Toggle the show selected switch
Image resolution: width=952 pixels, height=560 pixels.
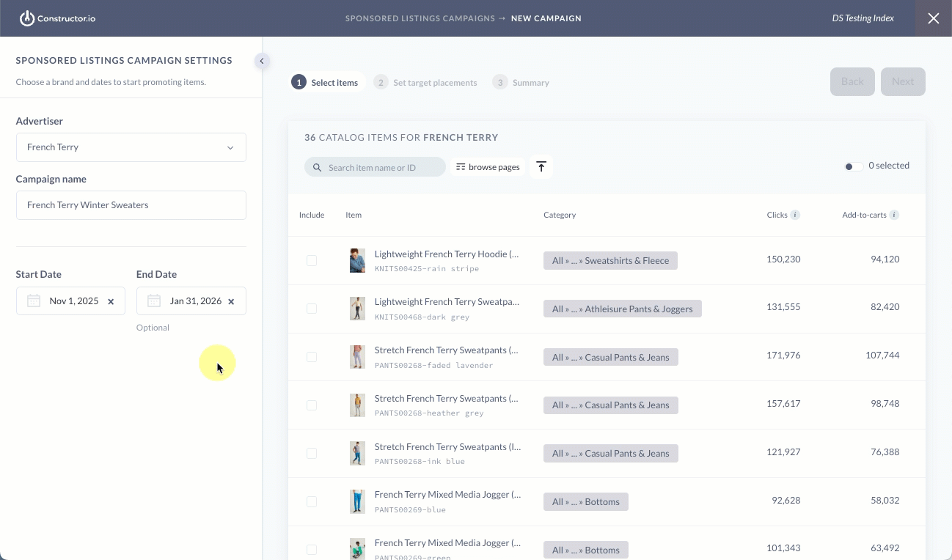point(854,166)
